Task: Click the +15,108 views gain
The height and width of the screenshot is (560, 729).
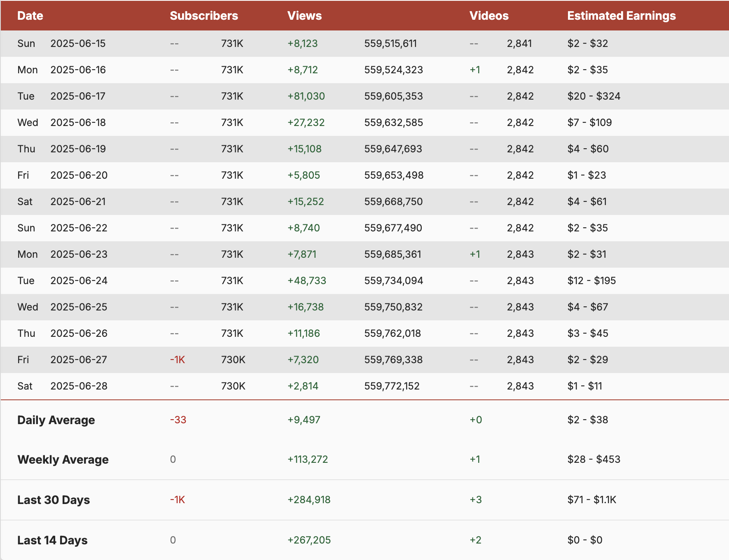Action: coord(304,149)
